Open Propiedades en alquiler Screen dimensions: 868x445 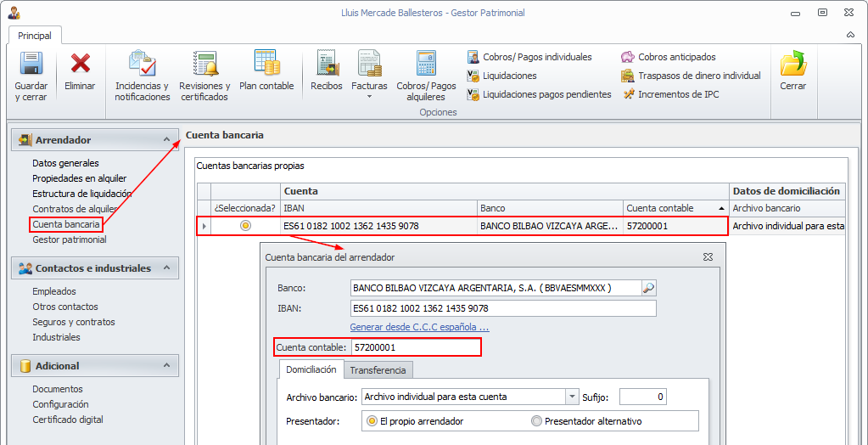[80, 178]
